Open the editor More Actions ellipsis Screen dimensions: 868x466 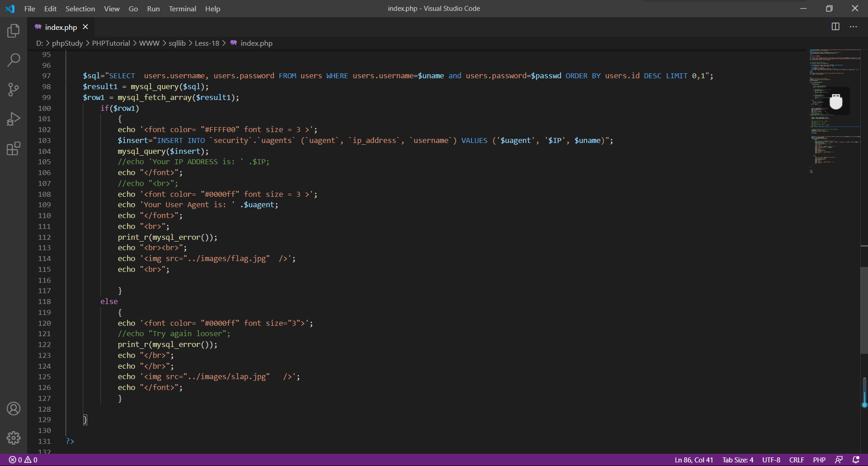[x=853, y=27]
